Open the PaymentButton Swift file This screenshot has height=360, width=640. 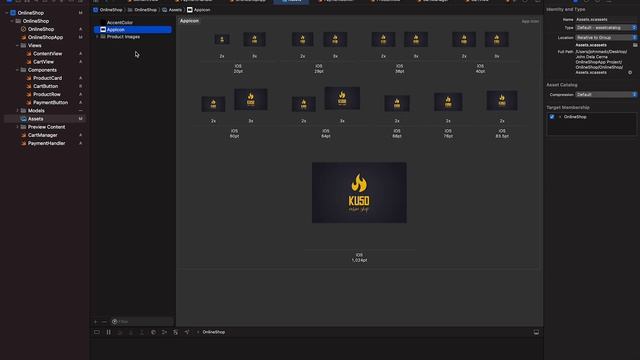pyautogui.click(x=50, y=102)
